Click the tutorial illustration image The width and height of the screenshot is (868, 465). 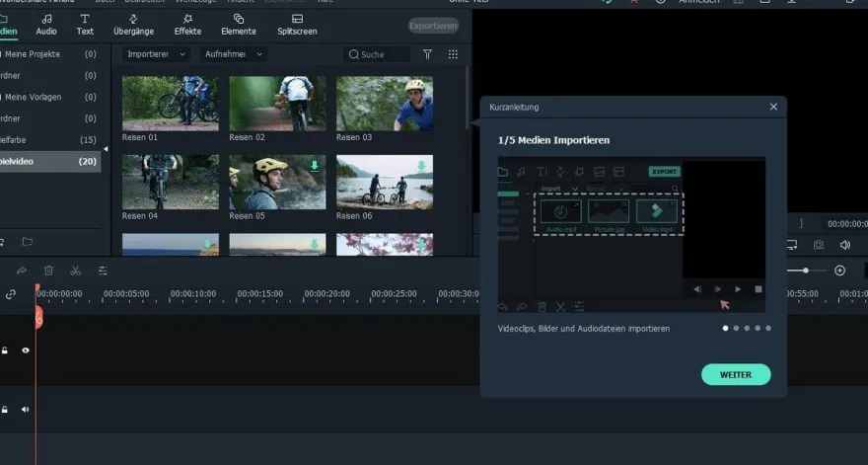click(x=631, y=235)
